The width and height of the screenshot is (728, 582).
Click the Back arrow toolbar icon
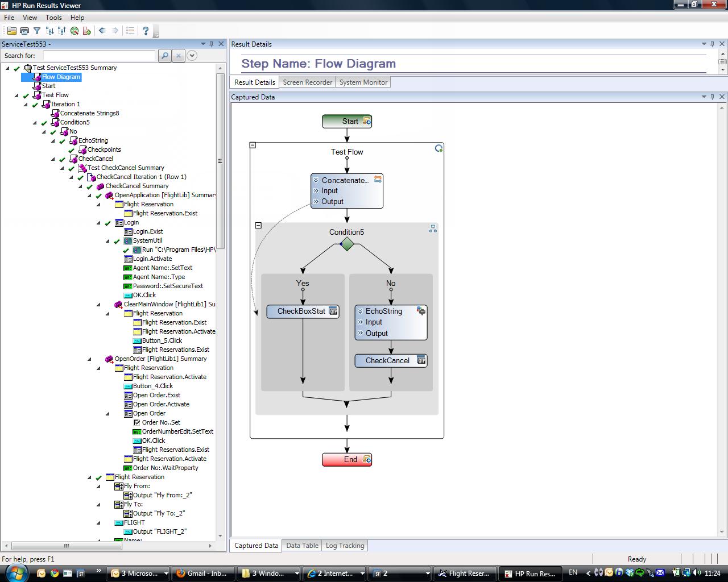pyautogui.click(x=102, y=31)
